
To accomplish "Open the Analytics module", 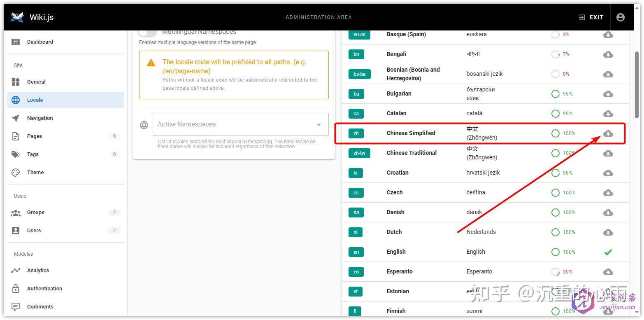I will pos(38,270).
